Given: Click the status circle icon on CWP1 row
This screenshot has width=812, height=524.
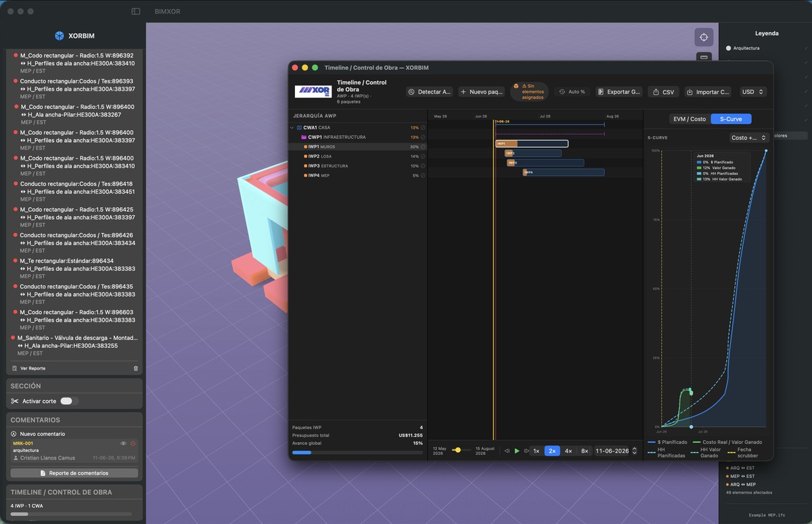Looking at the screenshot, I should click(x=423, y=137).
